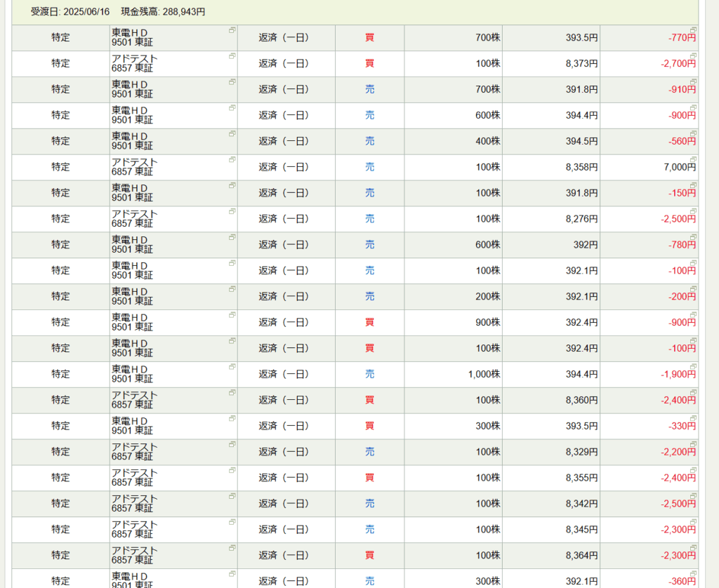Open popup icon beside 東電HD in 900株 392.4円 row
The width and height of the screenshot is (719, 588).
click(x=232, y=315)
